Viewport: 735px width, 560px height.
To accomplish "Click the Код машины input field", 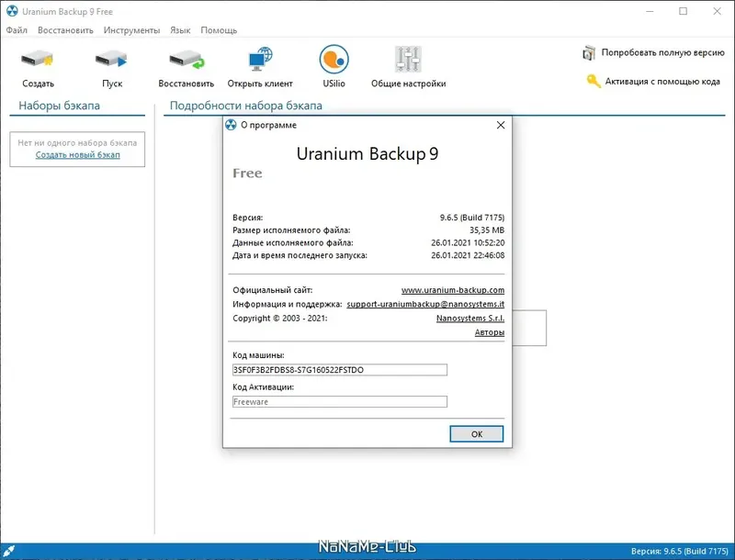I will click(340, 370).
